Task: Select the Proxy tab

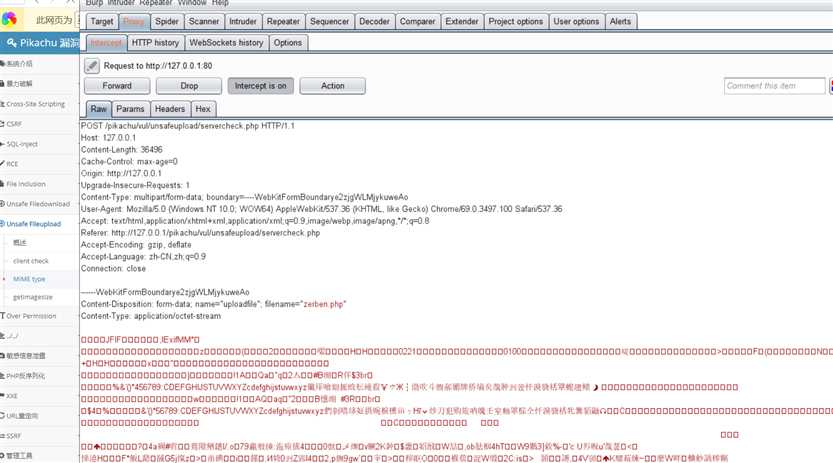Action: 133,21
